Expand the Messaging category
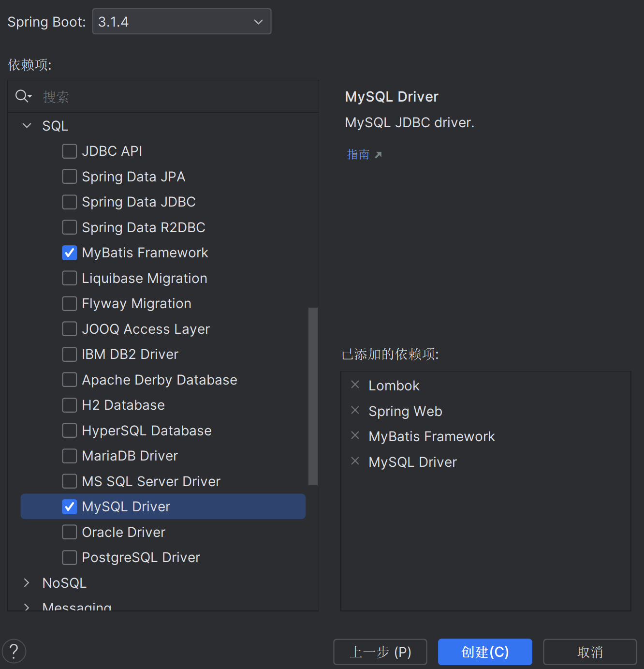 click(27, 607)
